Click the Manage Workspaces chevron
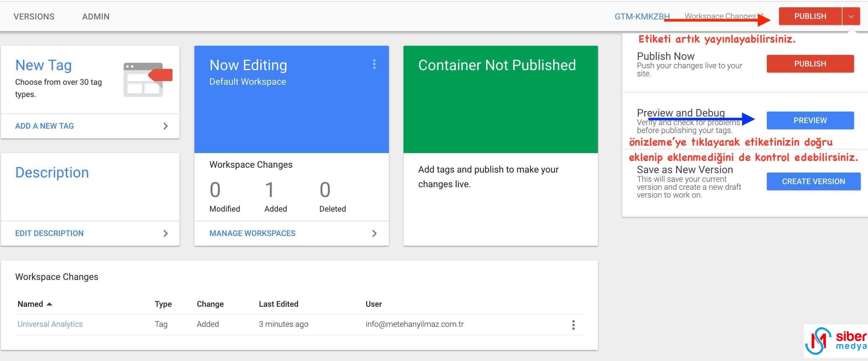 pos(374,233)
